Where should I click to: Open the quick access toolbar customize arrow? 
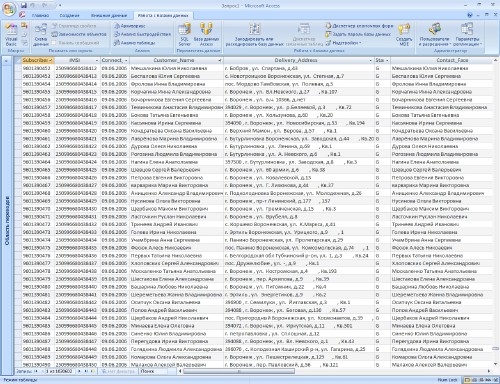click(x=60, y=5)
